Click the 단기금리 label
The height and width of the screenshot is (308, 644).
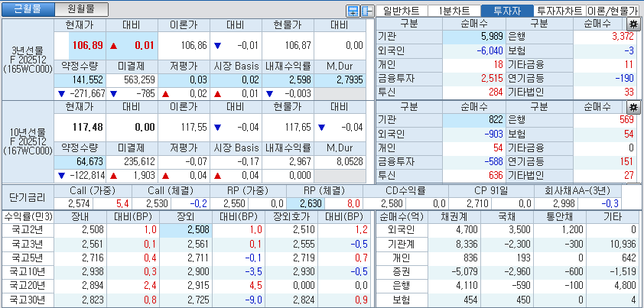click(28, 197)
